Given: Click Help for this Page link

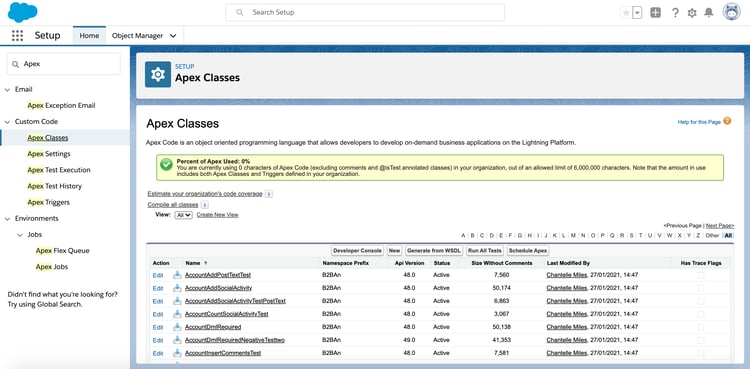Looking at the screenshot, I should pos(699,122).
